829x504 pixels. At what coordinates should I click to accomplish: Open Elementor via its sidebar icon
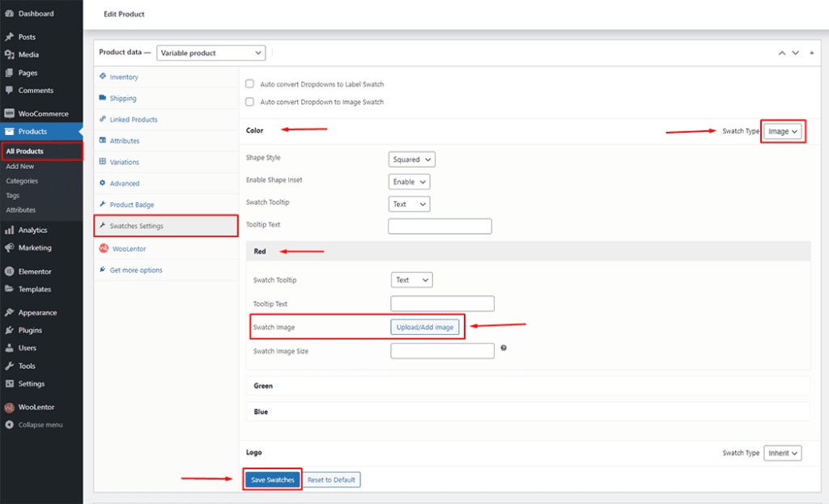point(9,272)
